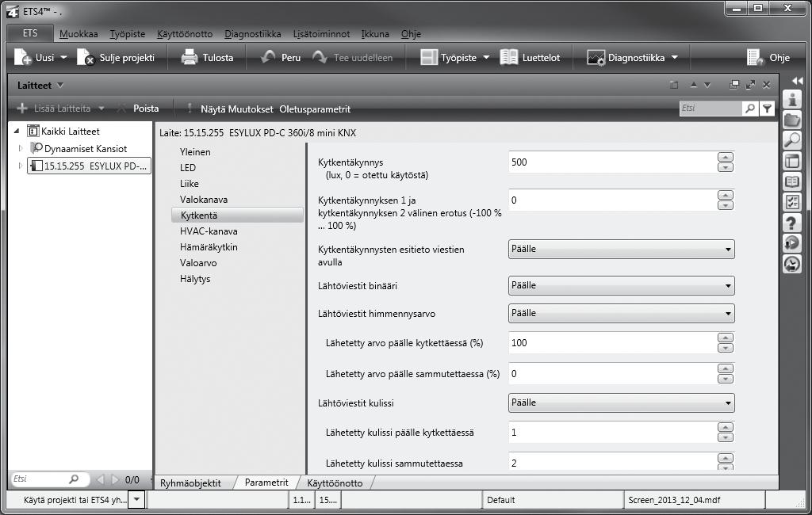The image size is (812, 515).
Task: Expand the 15.15.255 ESYLUX device node
Action: [x=21, y=166]
